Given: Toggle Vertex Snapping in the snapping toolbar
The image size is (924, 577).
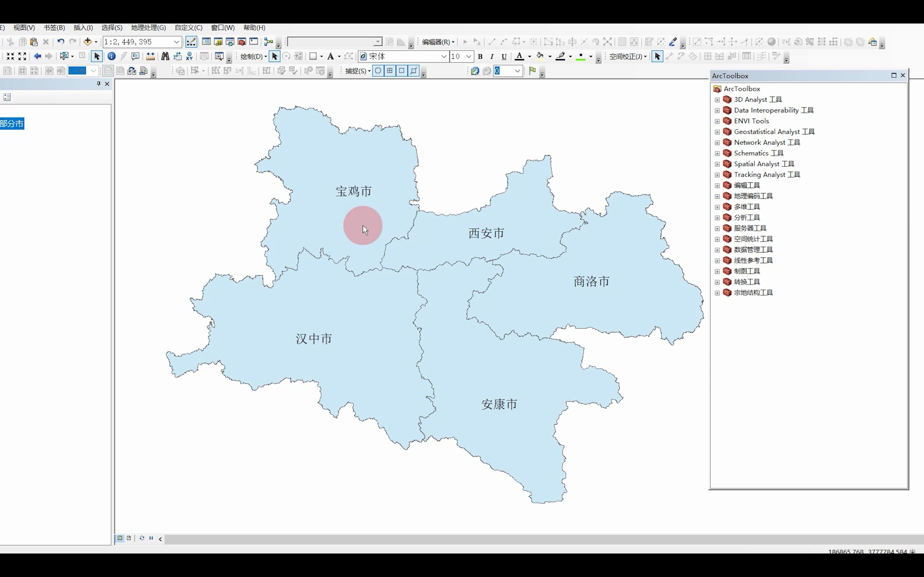Looking at the screenshot, I should click(402, 71).
